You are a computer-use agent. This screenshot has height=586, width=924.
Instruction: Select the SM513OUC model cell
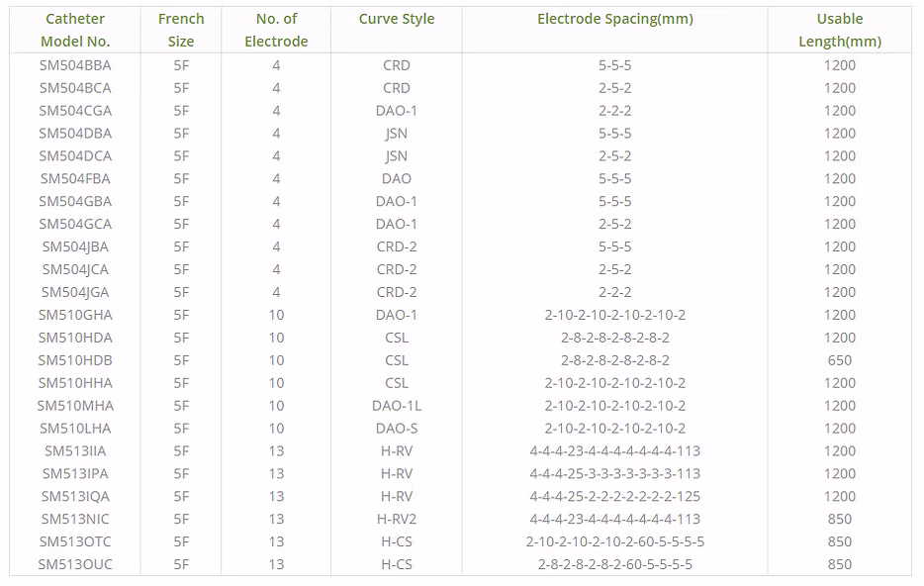click(x=75, y=564)
